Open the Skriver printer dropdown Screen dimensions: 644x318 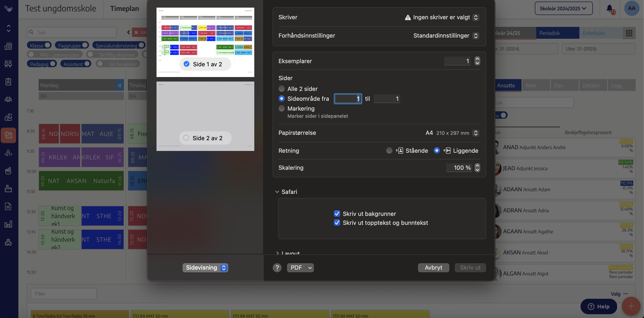[476, 17]
